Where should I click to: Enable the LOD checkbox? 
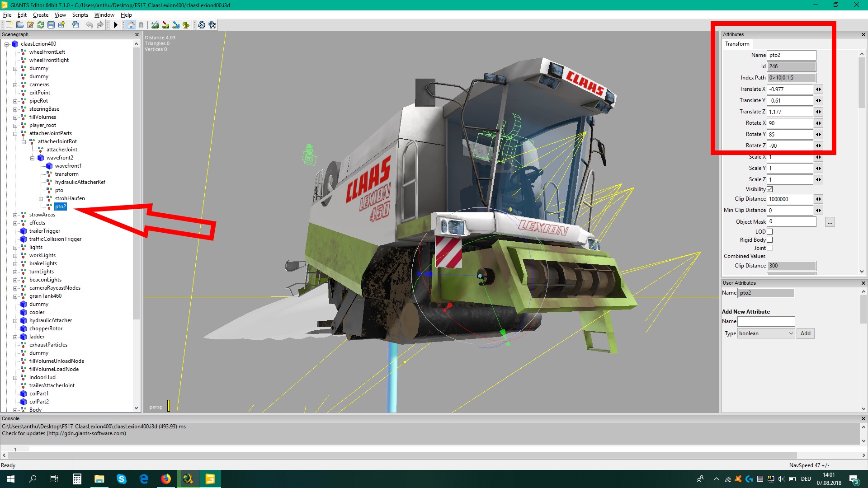[770, 232]
